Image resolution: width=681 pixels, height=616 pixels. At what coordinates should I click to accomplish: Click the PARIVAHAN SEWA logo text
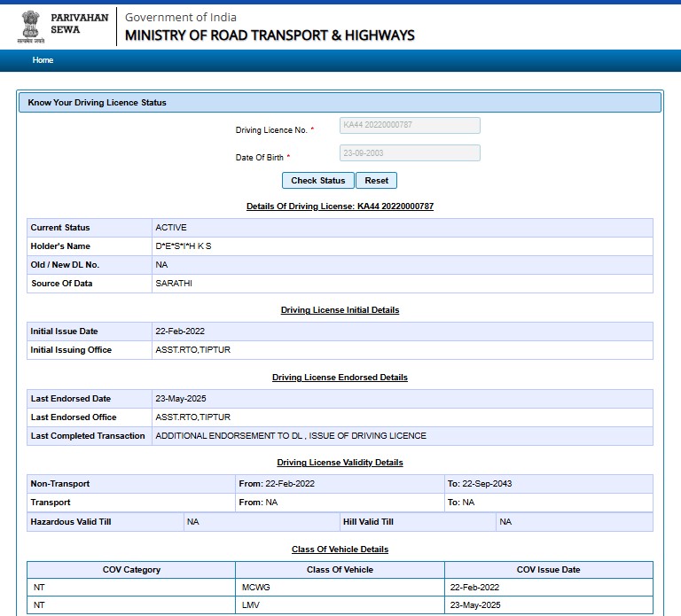click(x=79, y=24)
